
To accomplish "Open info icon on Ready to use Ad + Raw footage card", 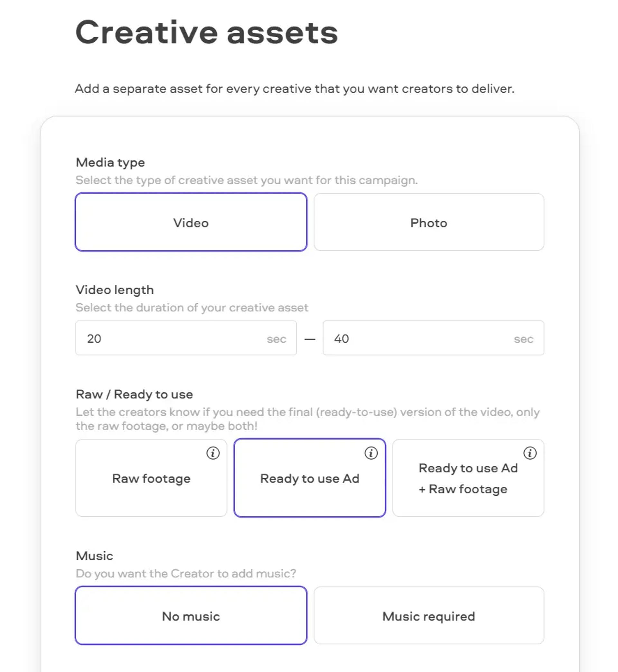I will pyautogui.click(x=530, y=453).
